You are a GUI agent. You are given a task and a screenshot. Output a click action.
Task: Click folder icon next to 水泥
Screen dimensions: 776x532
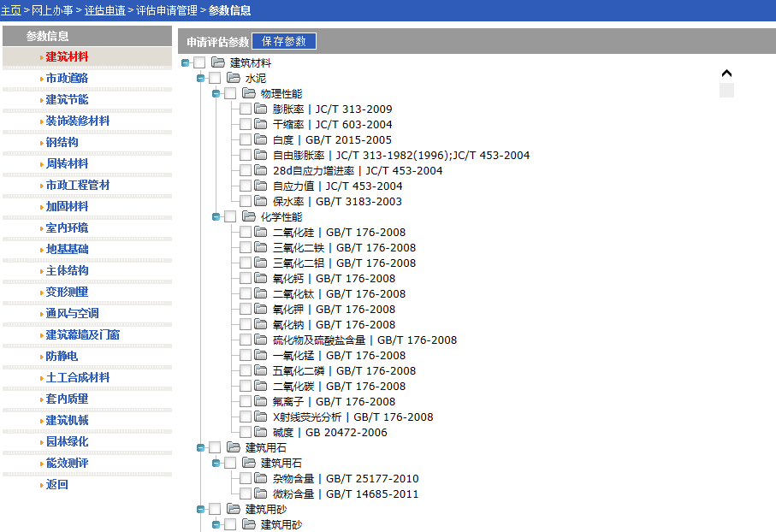[234, 78]
